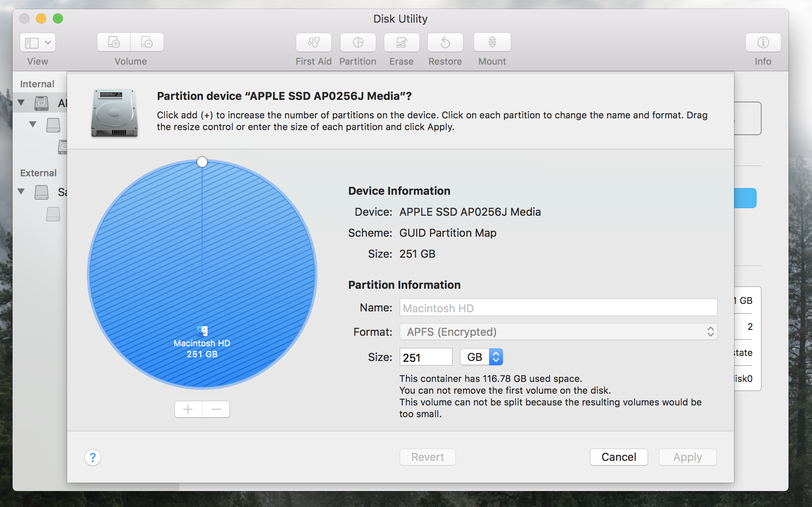Click the Erase toolbar icon

[401, 42]
